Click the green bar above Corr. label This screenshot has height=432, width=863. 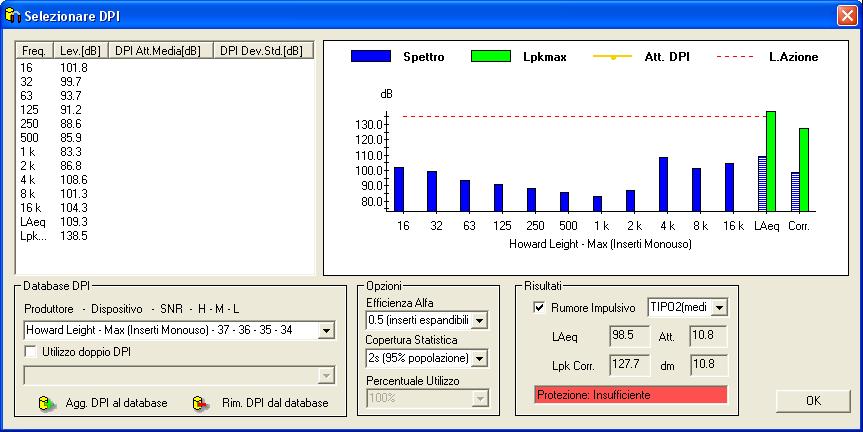pos(804,170)
